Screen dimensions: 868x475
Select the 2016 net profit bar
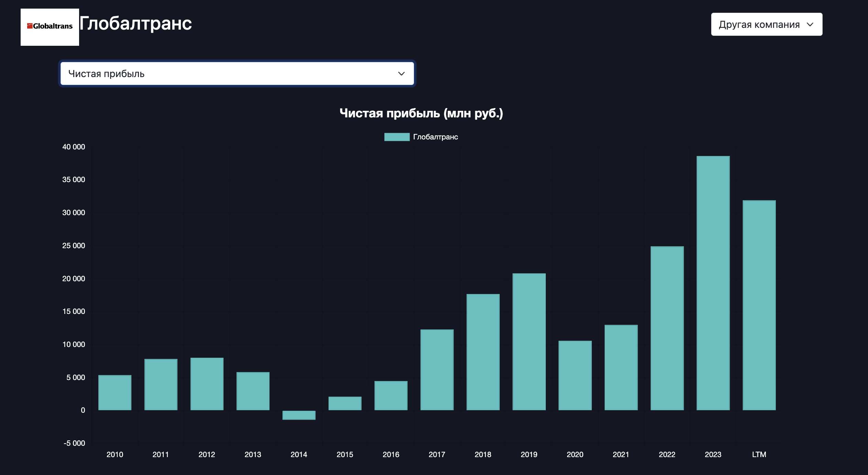pos(391,395)
